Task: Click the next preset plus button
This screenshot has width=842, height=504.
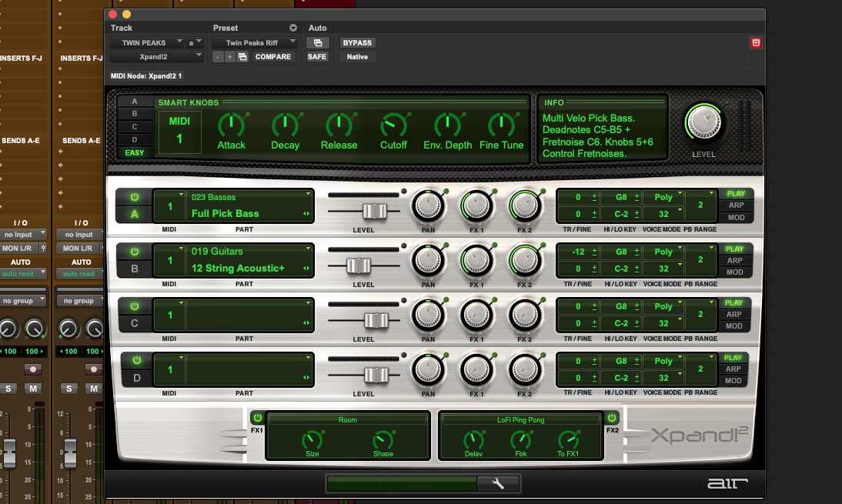Action: point(229,56)
